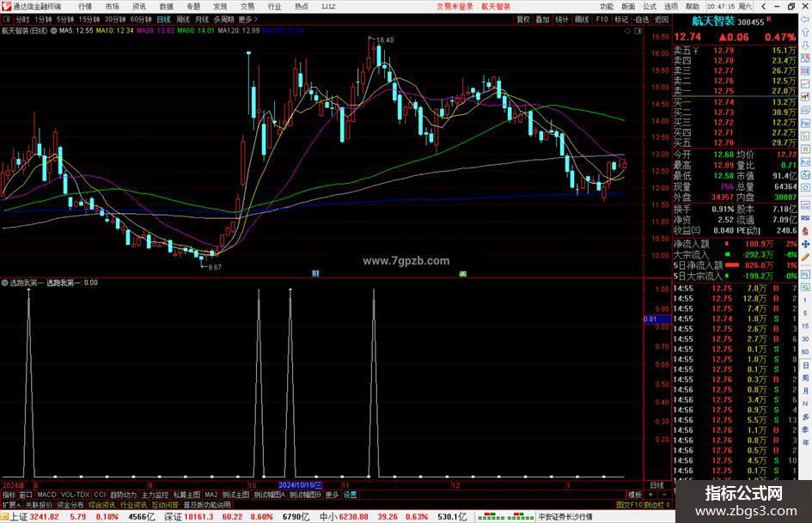The image size is (812, 523).
Task: Click the diamond icon atop the chart
Action: coord(627,31)
